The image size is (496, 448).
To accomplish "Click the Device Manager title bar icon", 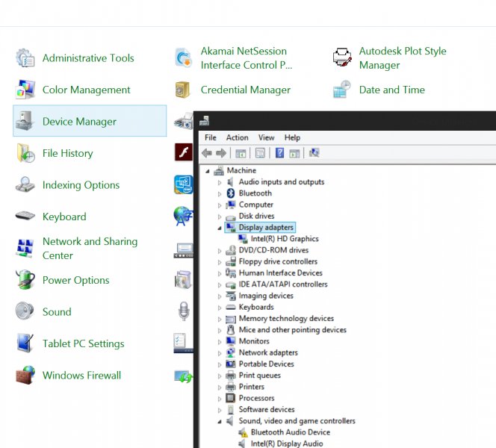I will coord(205,120).
